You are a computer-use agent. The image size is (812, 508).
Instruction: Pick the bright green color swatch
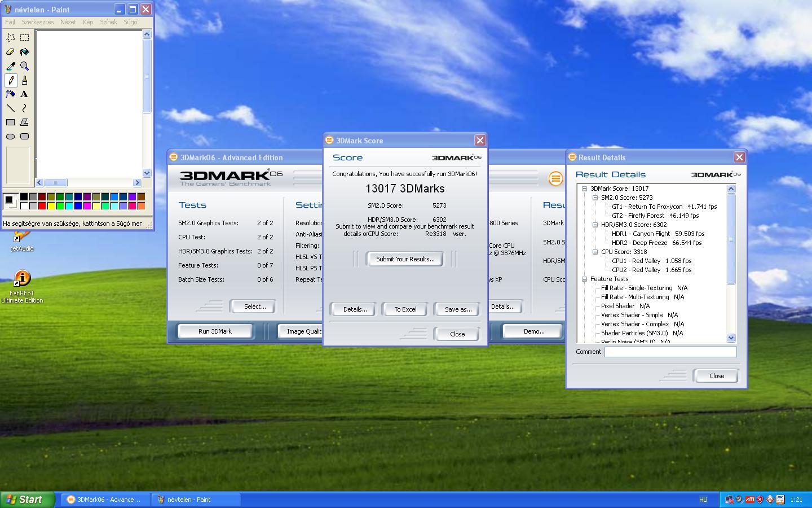click(x=60, y=206)
